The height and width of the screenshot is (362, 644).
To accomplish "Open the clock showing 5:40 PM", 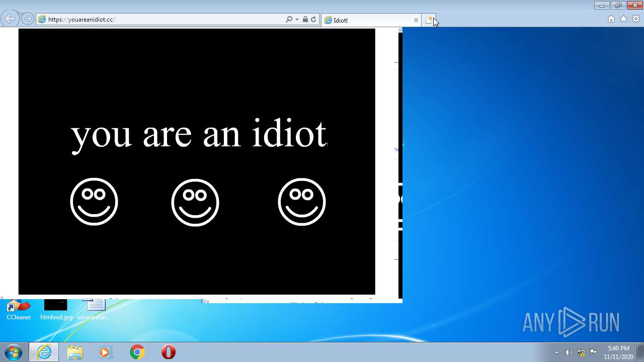I will (618, 352).
